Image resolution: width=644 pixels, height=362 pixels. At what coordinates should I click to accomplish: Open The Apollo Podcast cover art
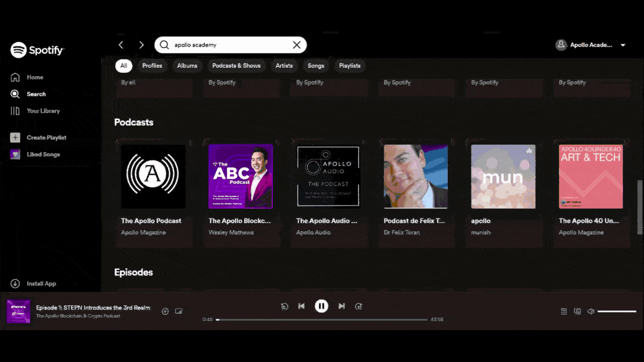(x=153, y=177)
